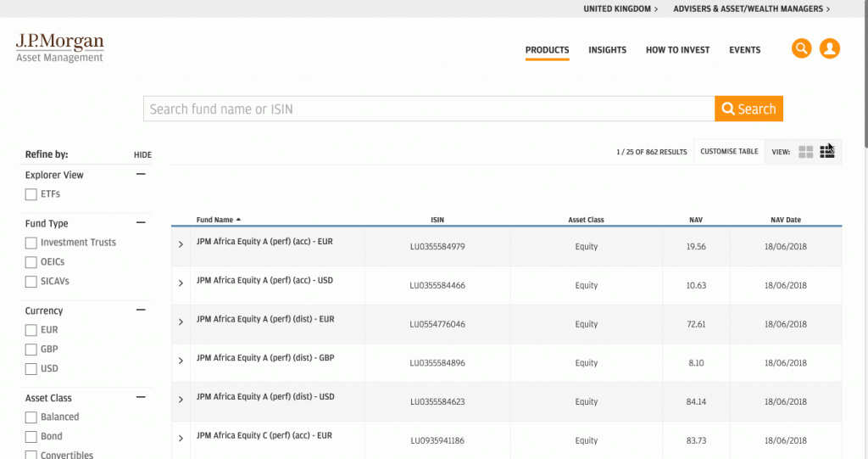The width and height of the screenshot is (868, 459).
Task: Open the user profile icon
Action: (829, 48)
